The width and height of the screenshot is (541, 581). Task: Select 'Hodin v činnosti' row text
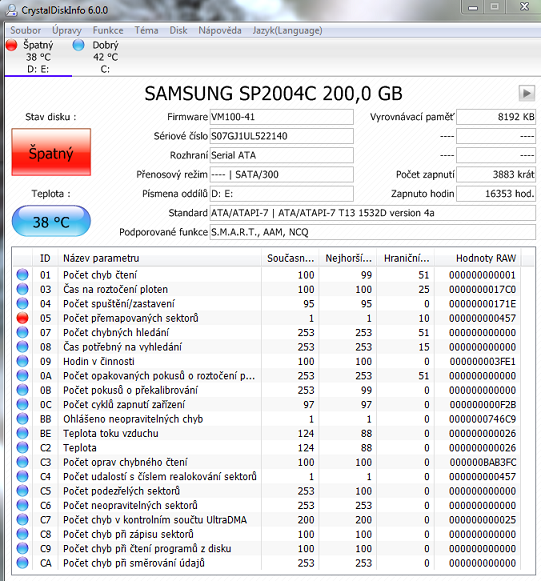click(x=99, y=361)
